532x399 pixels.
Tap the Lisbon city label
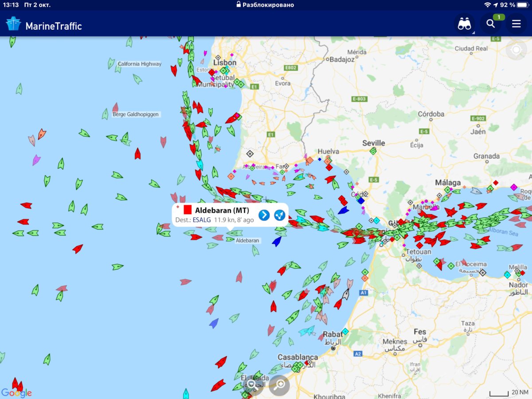(225, 63)
